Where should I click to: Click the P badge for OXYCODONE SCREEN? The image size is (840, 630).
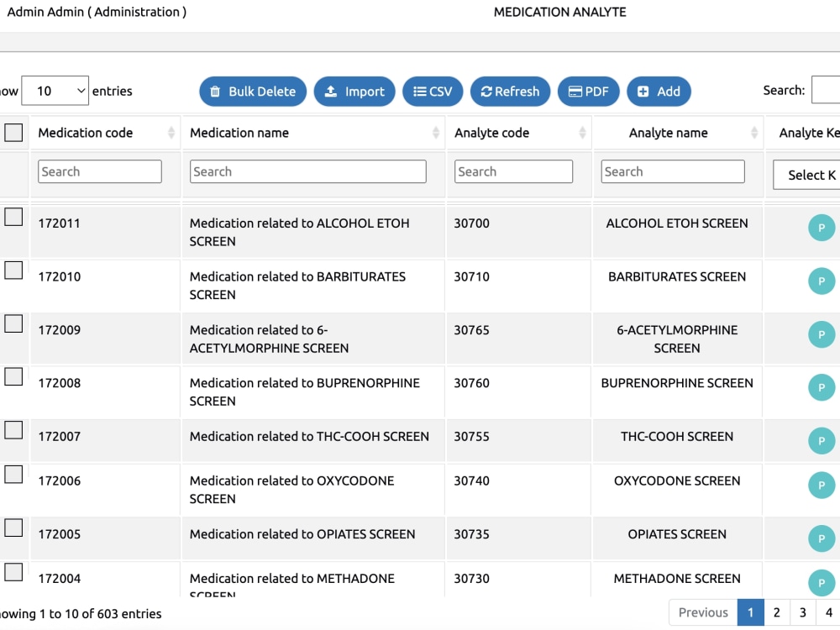822,486
